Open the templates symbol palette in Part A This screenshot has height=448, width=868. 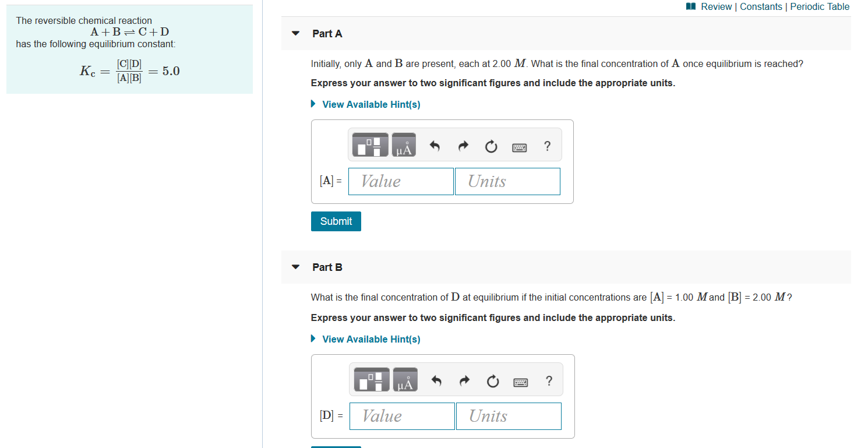point(369,144)
